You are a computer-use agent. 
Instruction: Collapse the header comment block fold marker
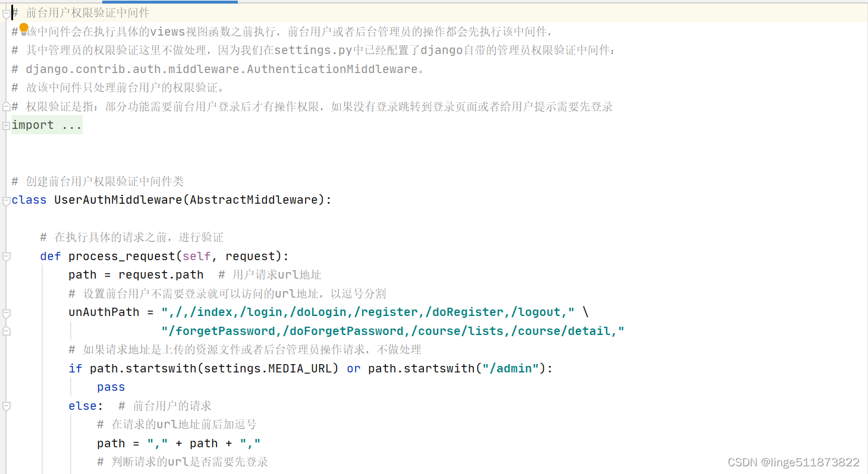tap(6, 13)
